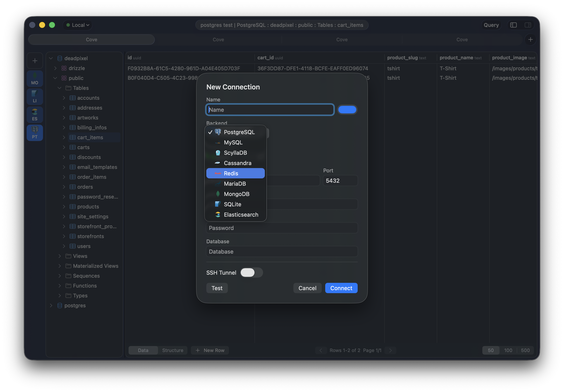Add a new connection with the sidebar plus icon
564x392 pixels.
click(x=35, y=60)
